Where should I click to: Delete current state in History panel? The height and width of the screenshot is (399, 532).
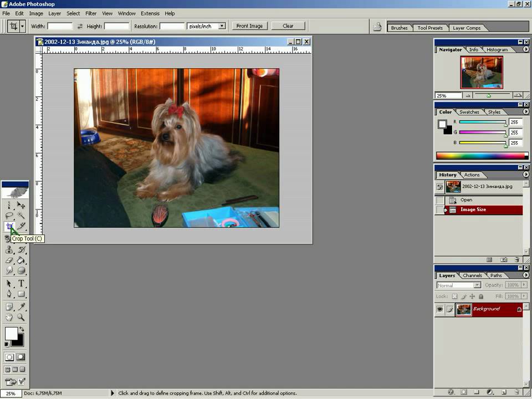point(516,260)
